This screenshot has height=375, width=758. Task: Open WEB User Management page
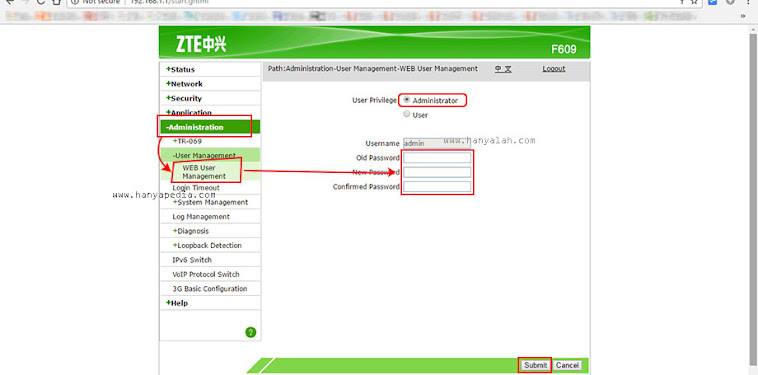point(204,172)
